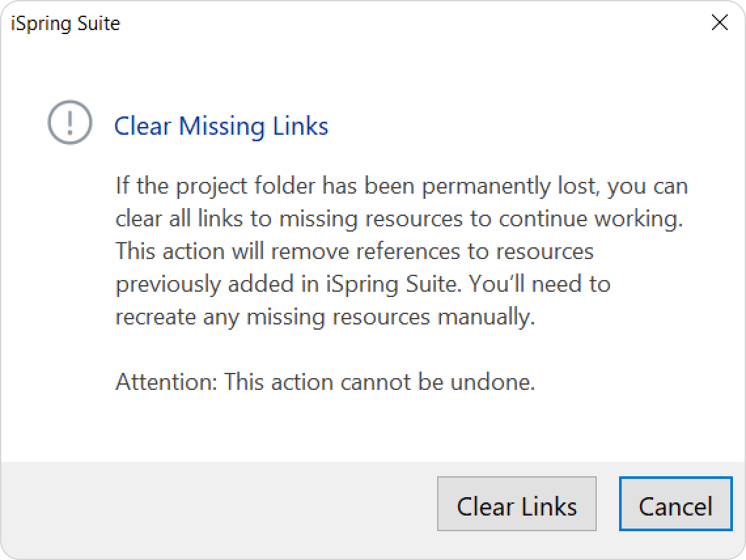The image size is (746, 560).
Task: Click the line starting "This action will remove references"
Action: [x=355, y=251]
